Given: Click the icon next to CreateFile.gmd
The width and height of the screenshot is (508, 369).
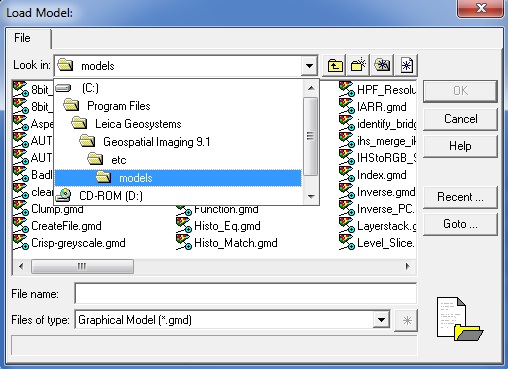Looking at the screenshot, I should point(21,225).
